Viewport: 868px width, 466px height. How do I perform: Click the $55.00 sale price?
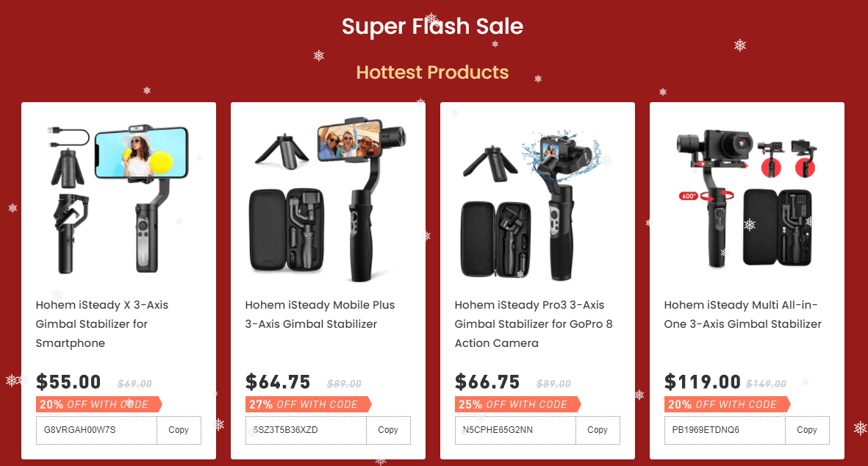click(68, 382)
